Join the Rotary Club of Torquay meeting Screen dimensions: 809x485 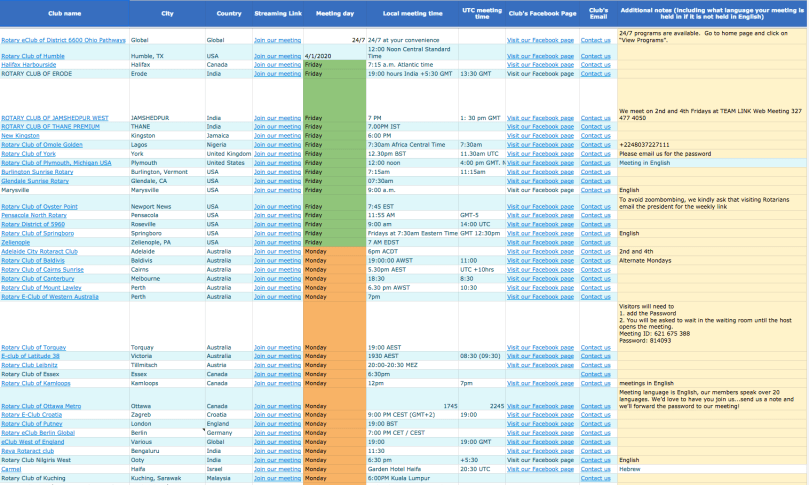click(277, 346)
